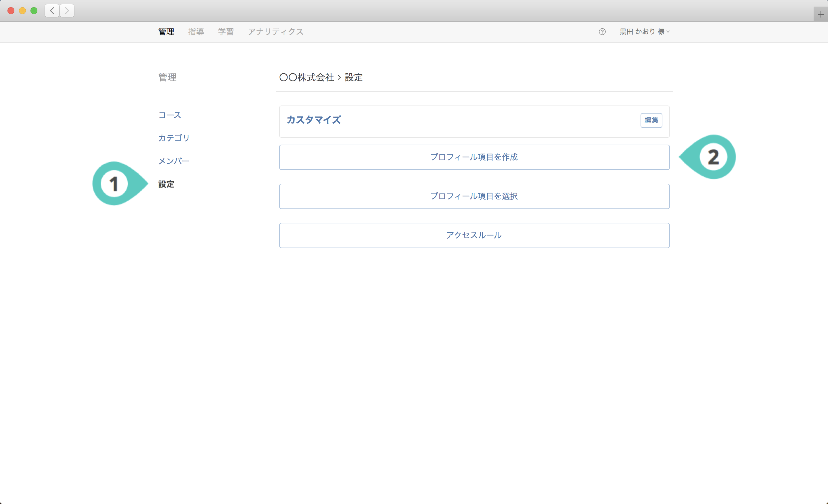Open カテゴリ in the sidebar
This screenshot has height=504, width=828.
(x=174, y=138)
